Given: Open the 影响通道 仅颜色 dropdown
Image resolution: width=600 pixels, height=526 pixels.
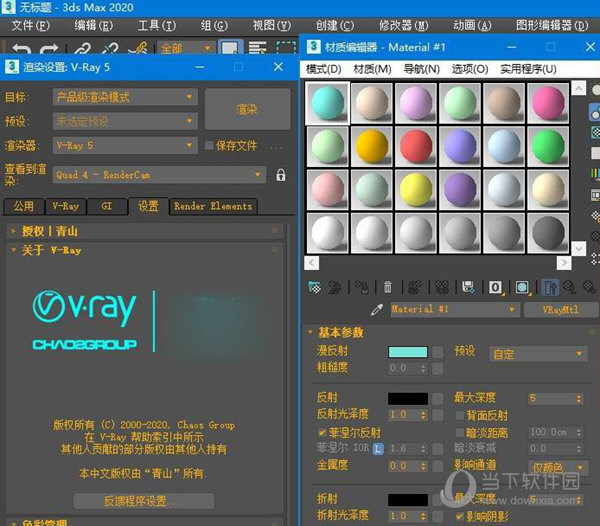Looking at the screenshot, I should click(x=558, y=467).
